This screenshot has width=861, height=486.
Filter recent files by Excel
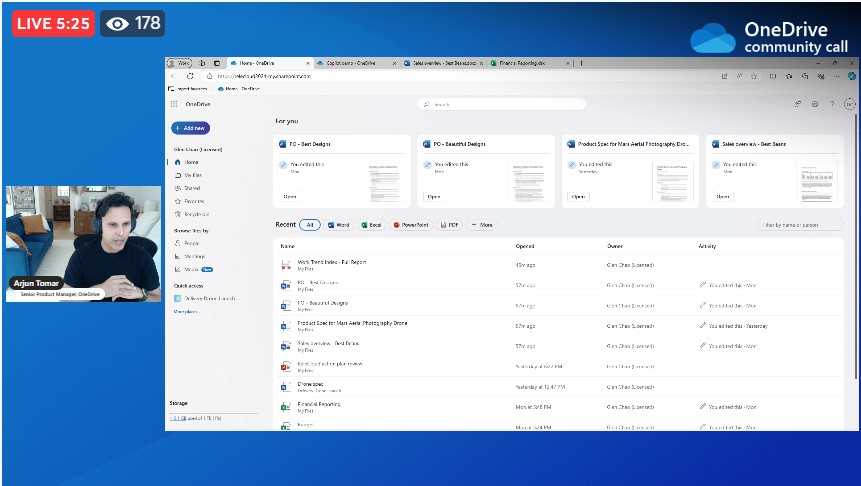tap(372, 225)
